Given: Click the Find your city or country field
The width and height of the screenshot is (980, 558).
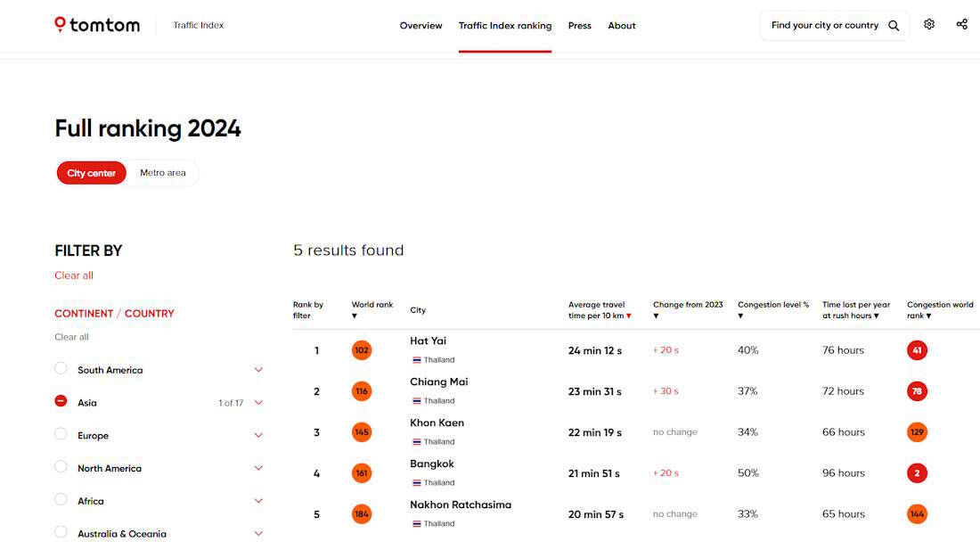Looking at the screenshot, I should tap(824, 26).
